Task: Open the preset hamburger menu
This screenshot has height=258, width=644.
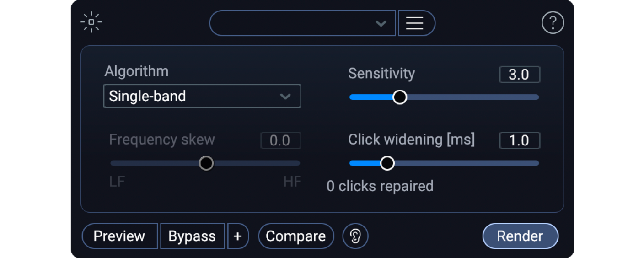Action: click(415, 23)
